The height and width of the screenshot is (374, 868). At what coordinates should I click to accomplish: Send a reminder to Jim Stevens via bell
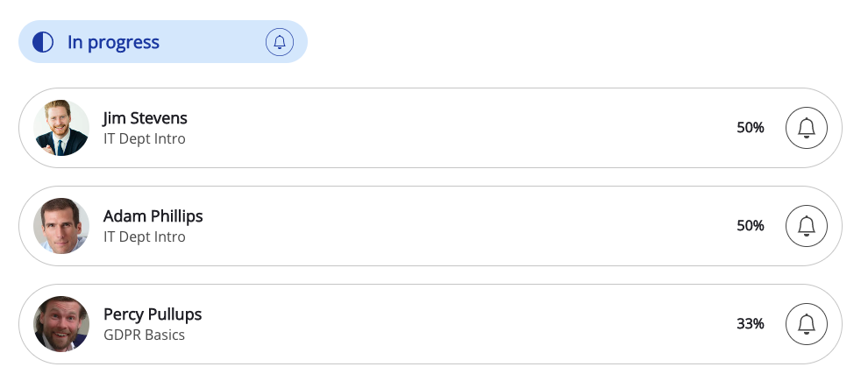807,128
